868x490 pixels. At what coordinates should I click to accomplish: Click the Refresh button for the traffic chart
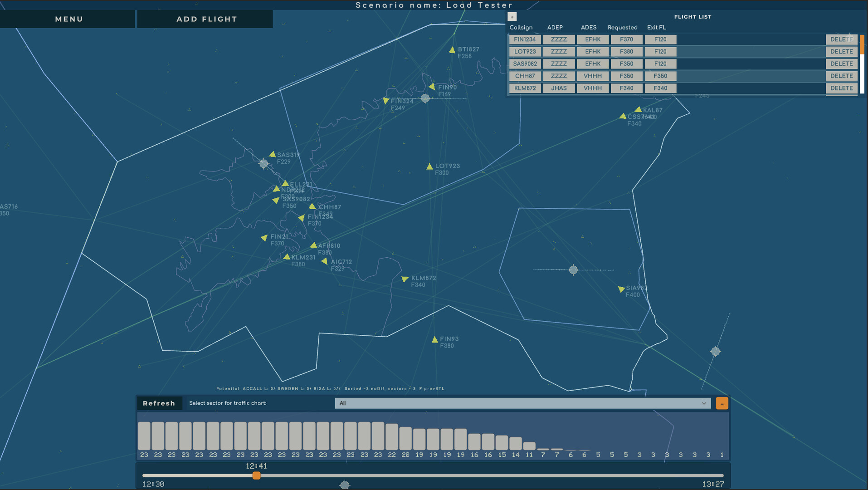(160, 403)
